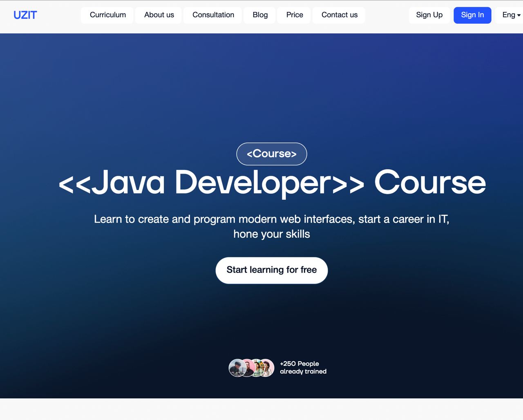Open the Blog section
Viewport: 523px width, 420px height.
260,15
